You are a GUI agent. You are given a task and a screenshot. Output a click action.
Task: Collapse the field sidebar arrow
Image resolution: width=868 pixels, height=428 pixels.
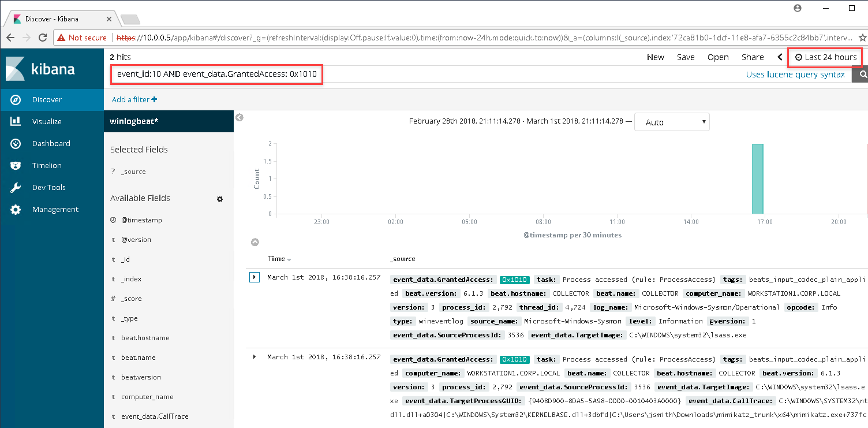[x=240, y=117]
